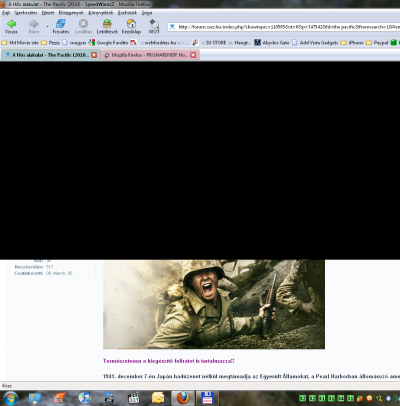Open the Letöltések downloads icon
This screenshot has width=400, height=406.
107,26
